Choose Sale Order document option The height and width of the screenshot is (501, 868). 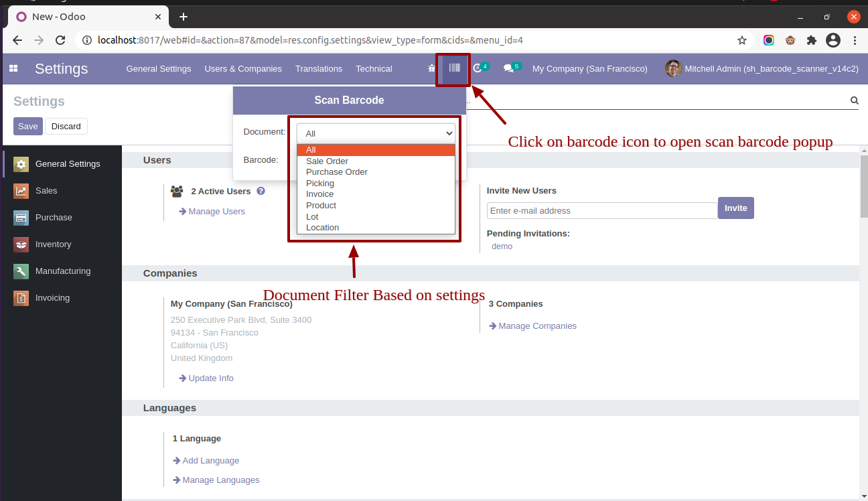tap(376, 161)
